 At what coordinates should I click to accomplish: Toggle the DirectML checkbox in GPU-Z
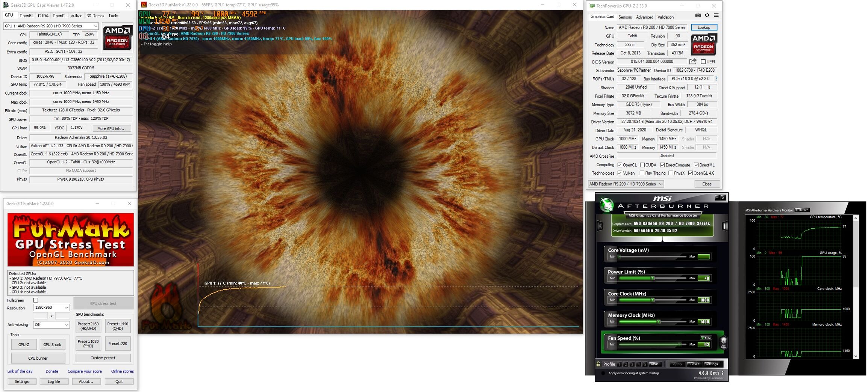(x=696, y=165)
